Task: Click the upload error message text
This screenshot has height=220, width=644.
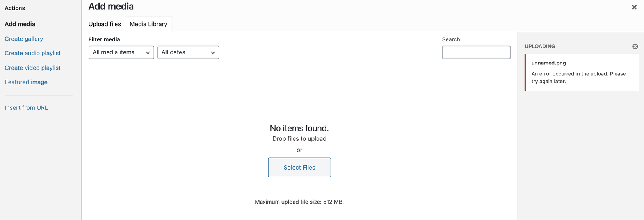Action: coord(578,77)
